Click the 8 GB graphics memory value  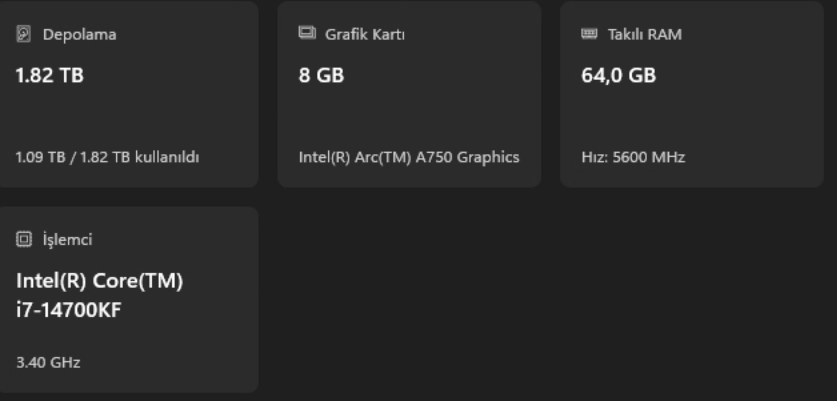click(321, 75)
